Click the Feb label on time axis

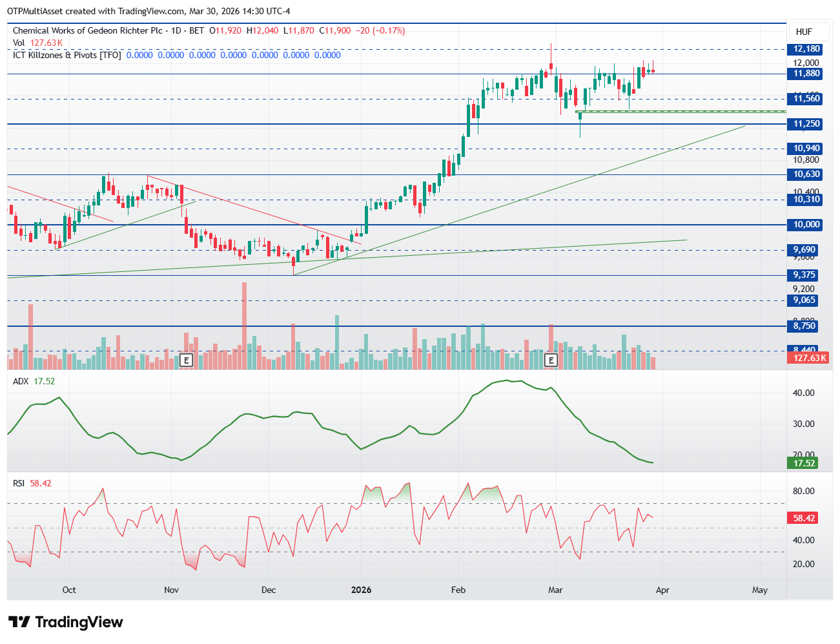tap(458, 590)
